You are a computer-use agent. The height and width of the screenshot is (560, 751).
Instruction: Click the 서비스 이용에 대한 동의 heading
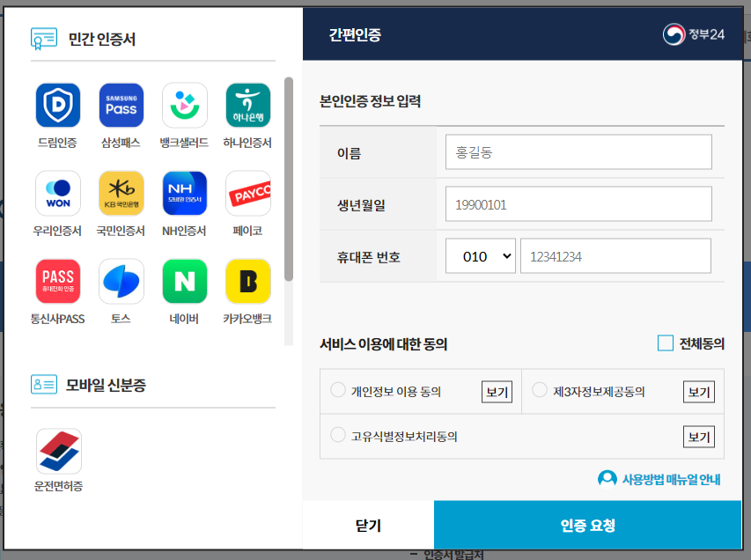[x=383, y=344]
